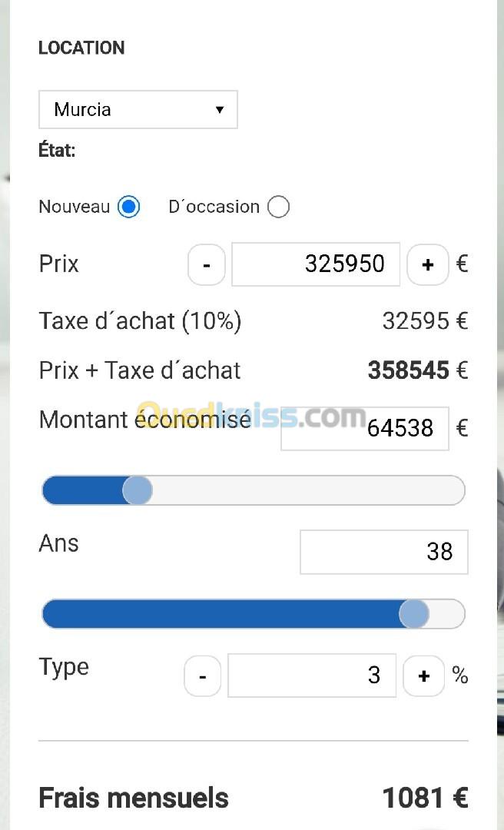The width and height of the screenshot is (504, 830).
Task: Click the unfilled part of the savings slider
Action: click(x=307, y=490)
